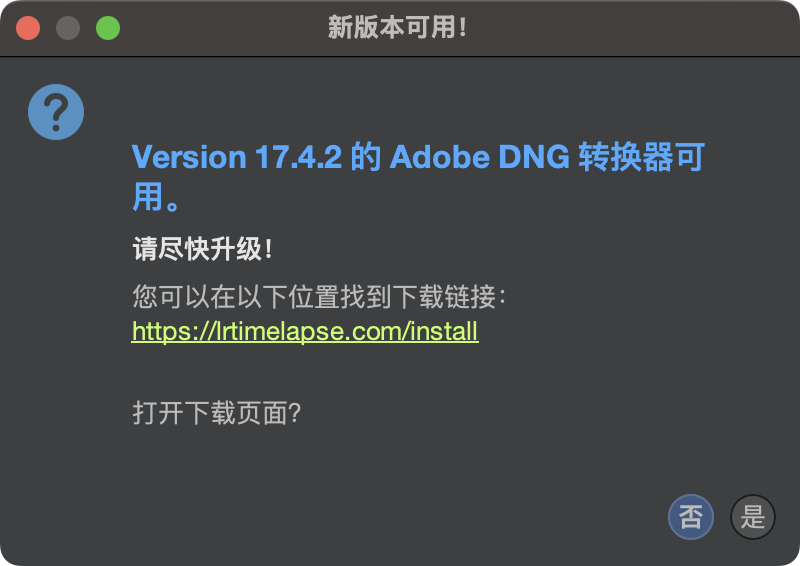Click the gray minimize window button
Viewport: 800px width, 566px height.
click(68, 28)
